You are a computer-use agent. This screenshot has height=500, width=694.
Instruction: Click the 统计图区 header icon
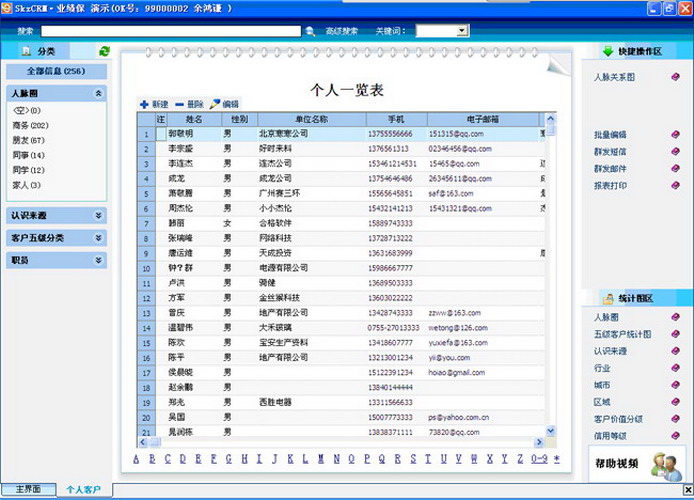tap(608, 299)
